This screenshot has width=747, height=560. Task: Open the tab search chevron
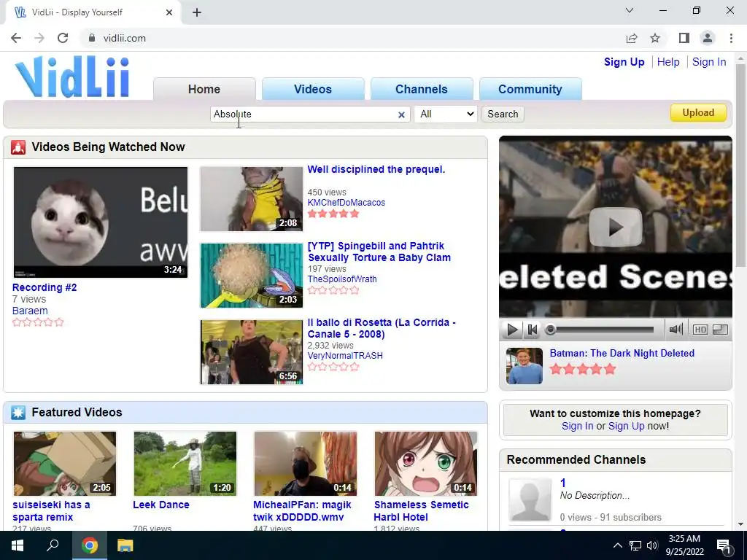[630, 10]
